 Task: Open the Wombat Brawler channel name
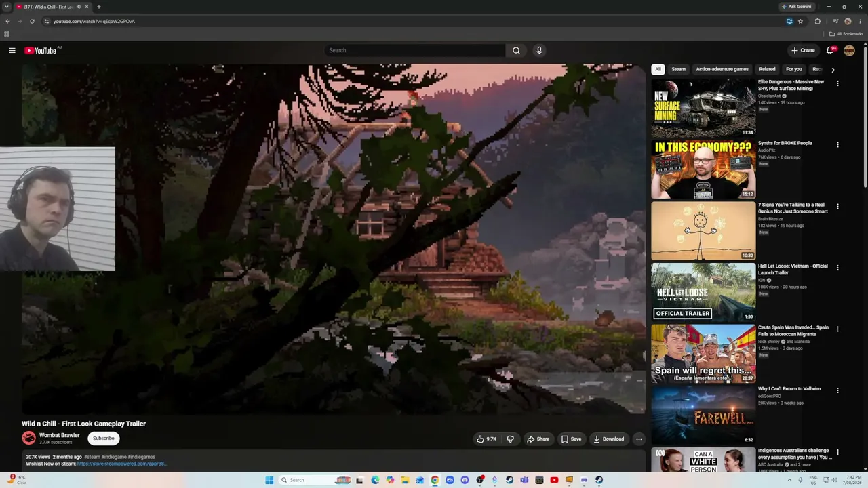tap(60, 435)
